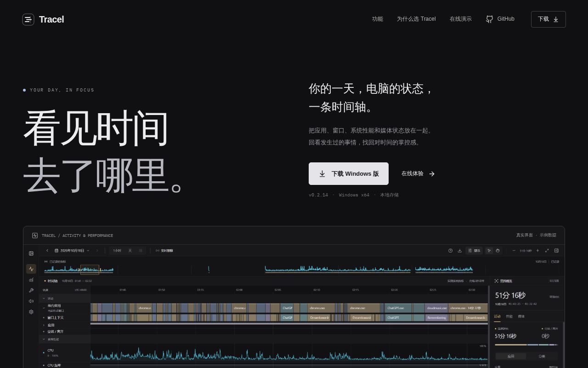This screenshot has height=368, width=588.
Task: Zoom in timeline with the plus icon
Action: [537, 251]
